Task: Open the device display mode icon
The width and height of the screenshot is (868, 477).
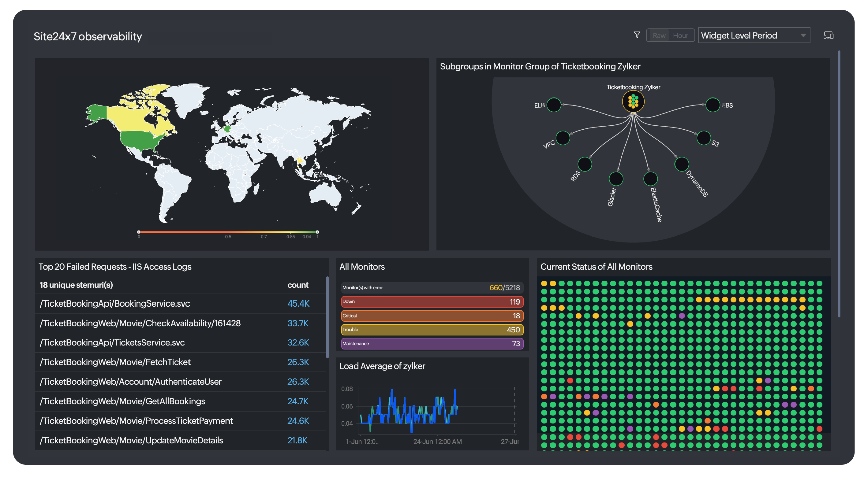Action: click(828, 35)
